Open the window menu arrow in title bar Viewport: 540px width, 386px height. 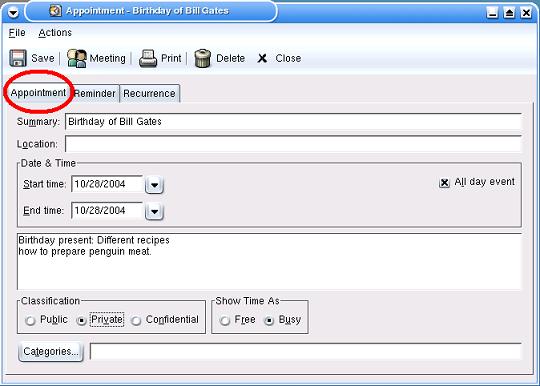[13, 13]
